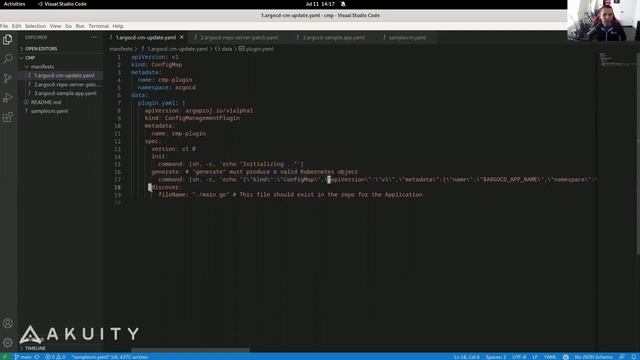The width and height of the screenshot is (640, 360).
Task: Open 2.argocd-repo-server-patch file in Explorer
Action: [x=60, y=84]
